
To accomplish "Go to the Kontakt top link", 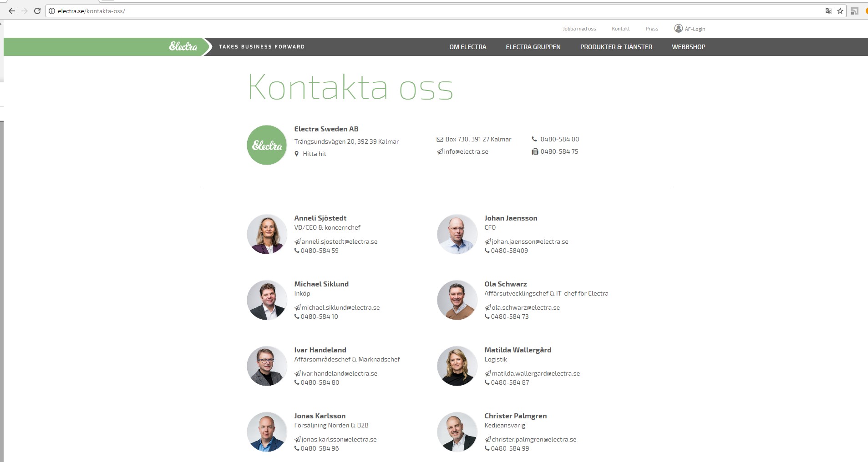I will click(x=620, y=29).
